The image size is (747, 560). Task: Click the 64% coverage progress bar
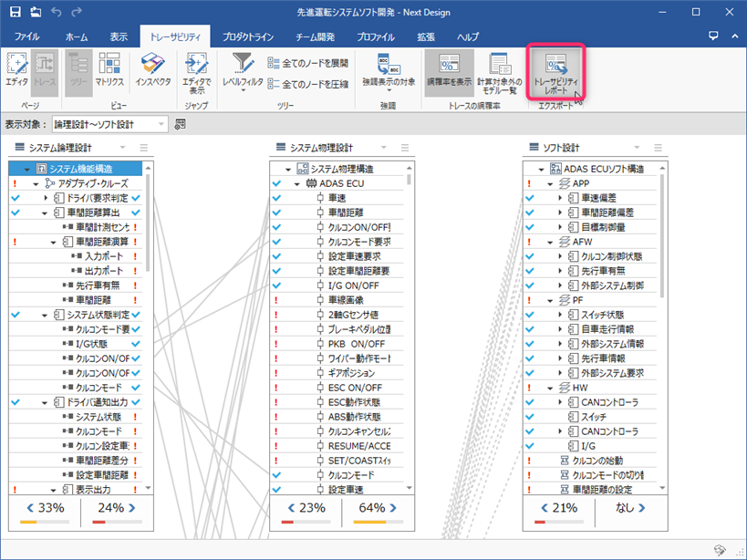click(379, 522)
